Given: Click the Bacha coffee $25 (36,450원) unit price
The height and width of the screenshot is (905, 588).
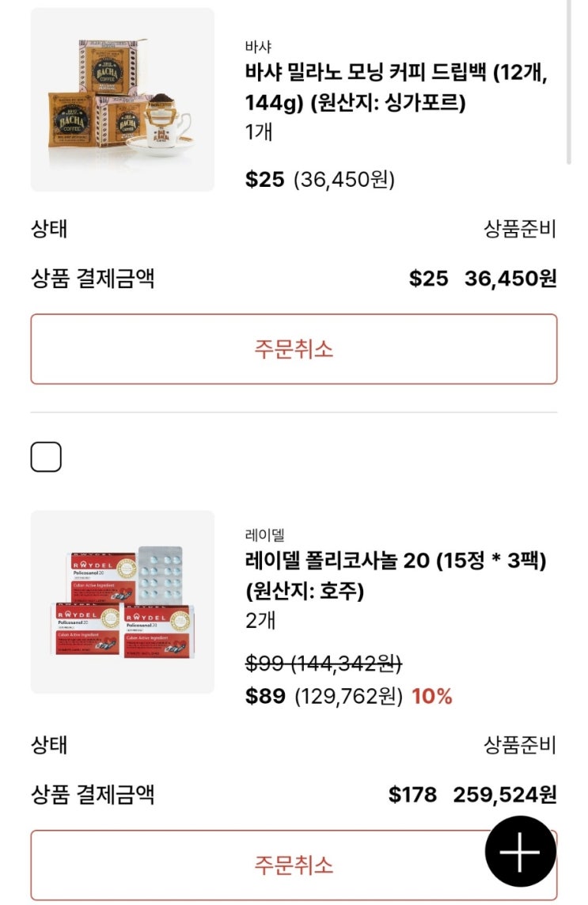Looking at the screenshot, I should point(320,179).
